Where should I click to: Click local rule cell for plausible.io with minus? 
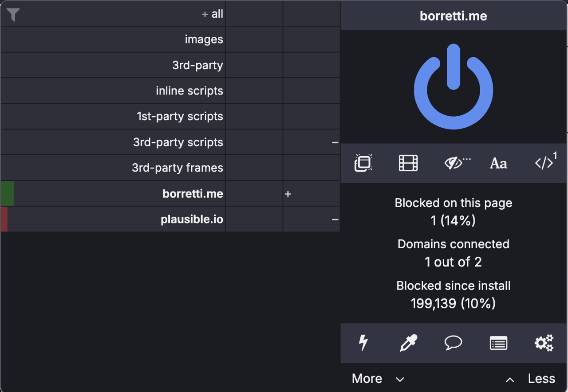click(x=312, y=220)
